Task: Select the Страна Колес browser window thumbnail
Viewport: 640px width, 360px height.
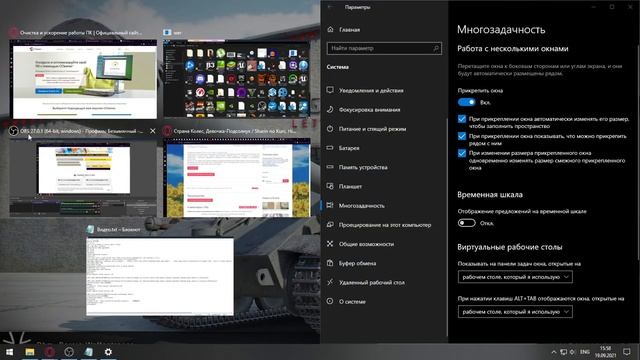Action: (236, 178)
